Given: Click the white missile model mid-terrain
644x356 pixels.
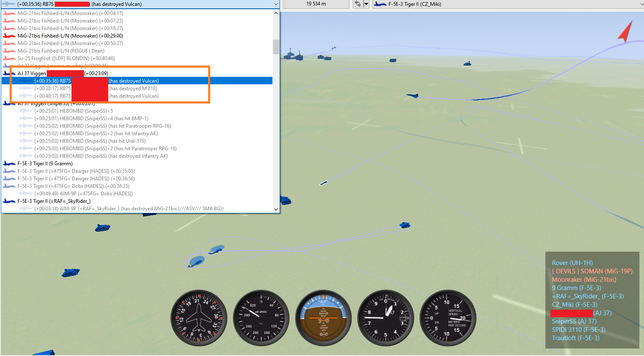Looking at the screenshot, I should [323, 183].
